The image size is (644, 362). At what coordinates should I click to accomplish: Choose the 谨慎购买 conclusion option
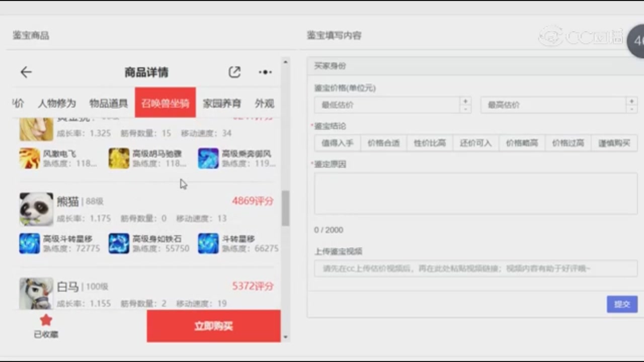(614, 143)
